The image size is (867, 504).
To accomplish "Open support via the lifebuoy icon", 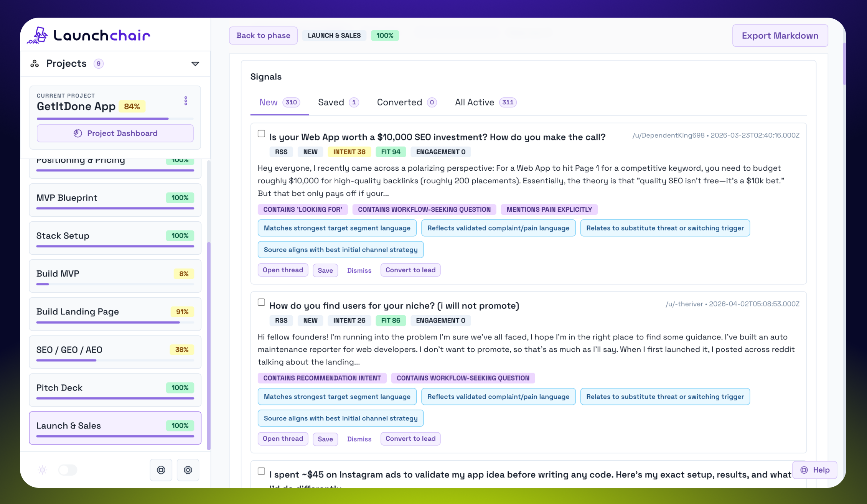I will pyautogui.click(x=161, y=470).
